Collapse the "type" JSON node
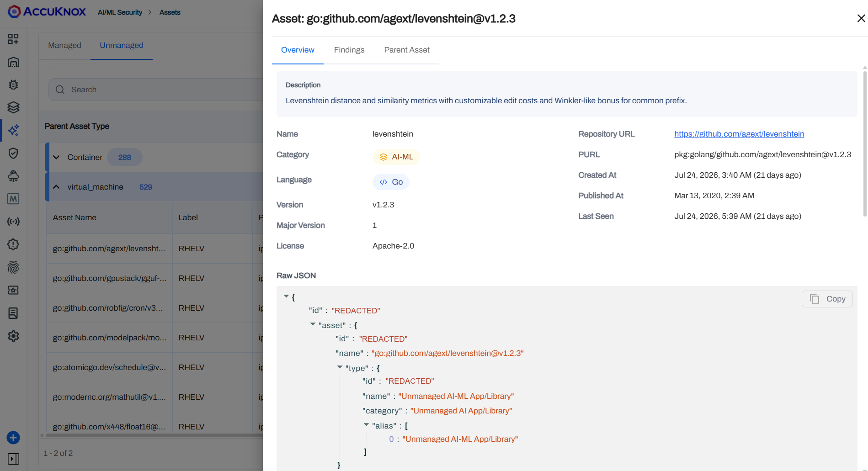Screen dimensions: 868x471 coord(340,367)
